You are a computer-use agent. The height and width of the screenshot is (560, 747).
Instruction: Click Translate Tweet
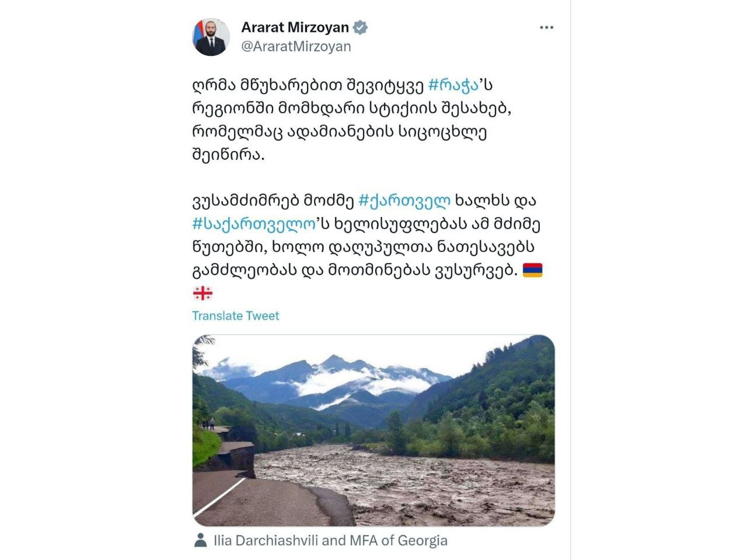tap(236, 316)
